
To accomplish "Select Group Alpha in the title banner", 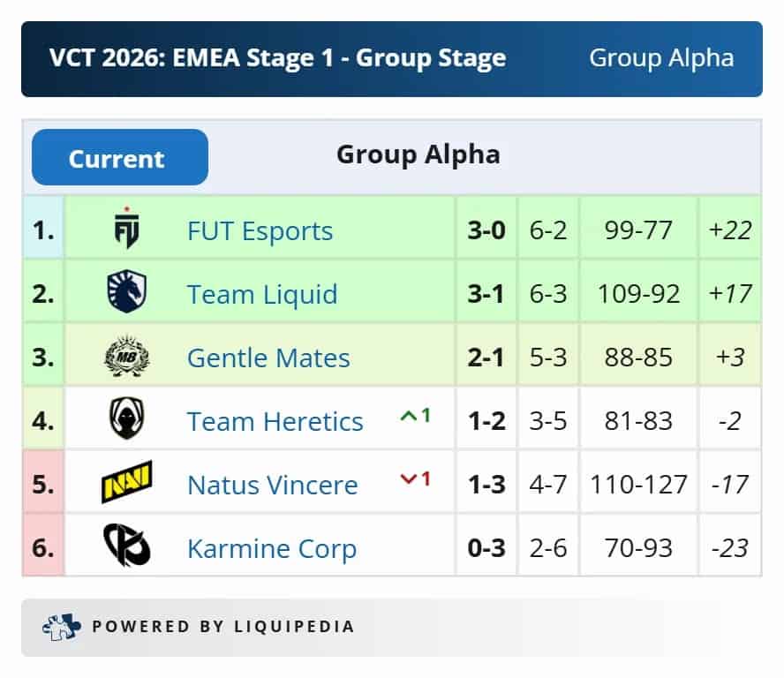I will [661, 58].
